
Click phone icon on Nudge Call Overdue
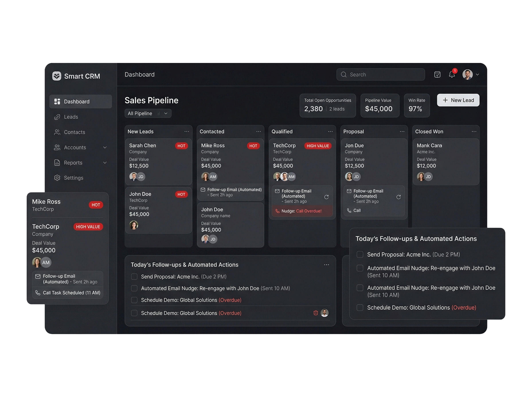coord(278,211)
